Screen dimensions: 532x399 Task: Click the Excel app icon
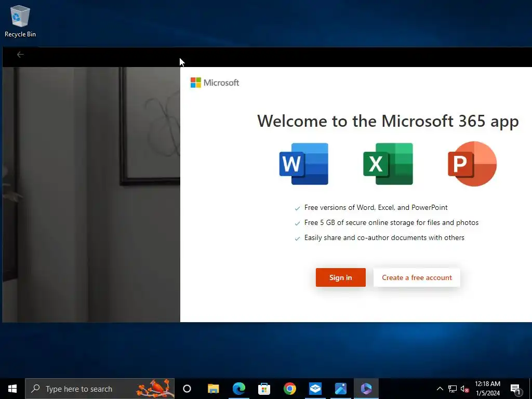(x=388, y=164)
